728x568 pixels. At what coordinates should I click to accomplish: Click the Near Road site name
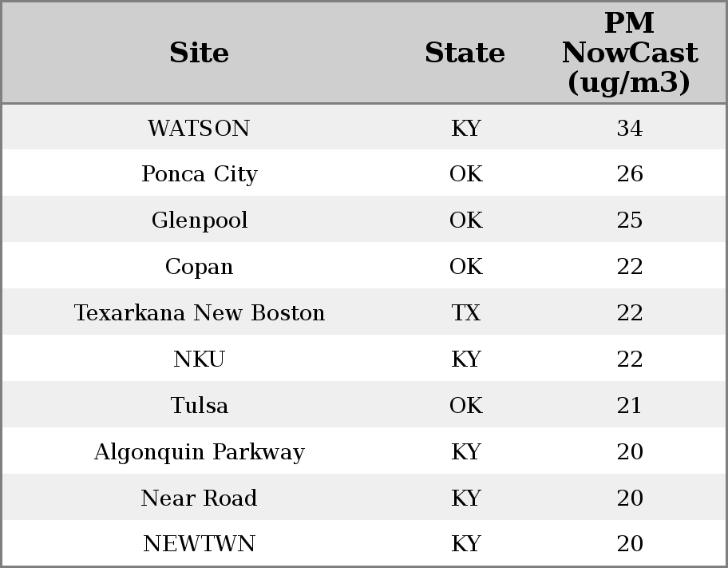(x=199, y=498)
